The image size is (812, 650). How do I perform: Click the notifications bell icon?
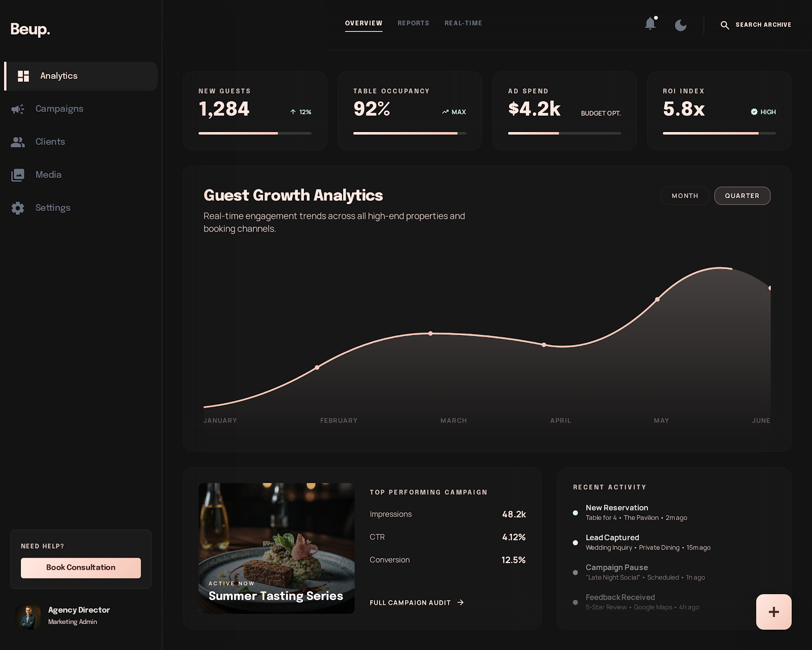pos(650,24)
